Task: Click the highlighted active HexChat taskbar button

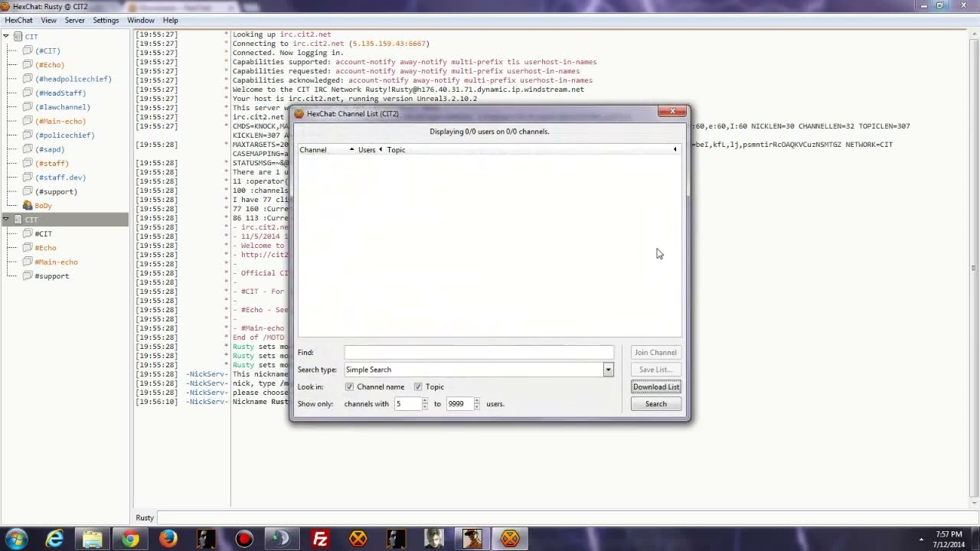Action: click(510, 539)
